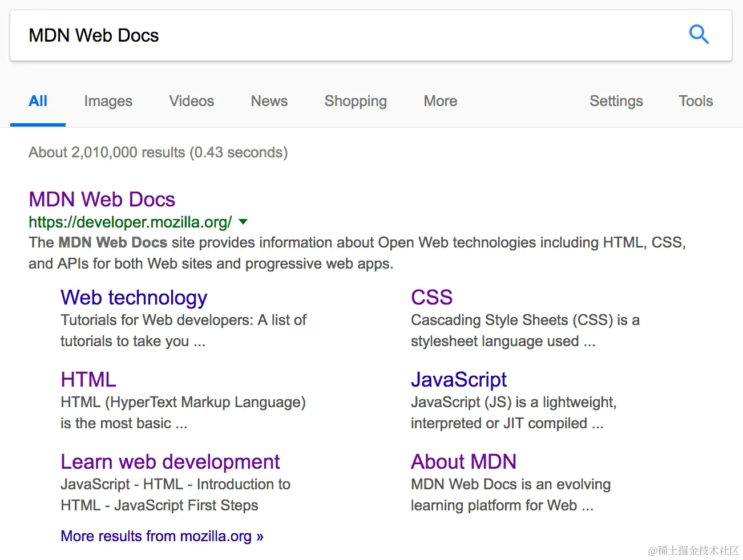The height and width of the screenshot is (560, 743).
Task: Focus the search box containing MDN Web Docs
Action: point(371,35)
